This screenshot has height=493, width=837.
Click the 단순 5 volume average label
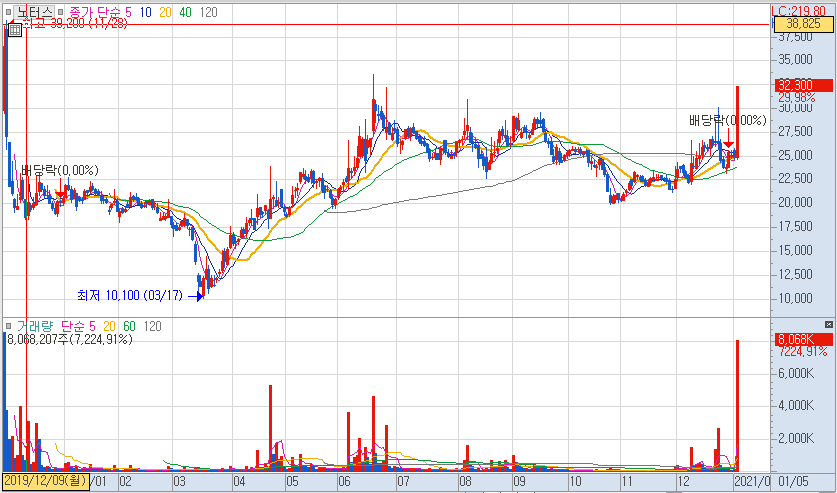click(x=78, y=326)
